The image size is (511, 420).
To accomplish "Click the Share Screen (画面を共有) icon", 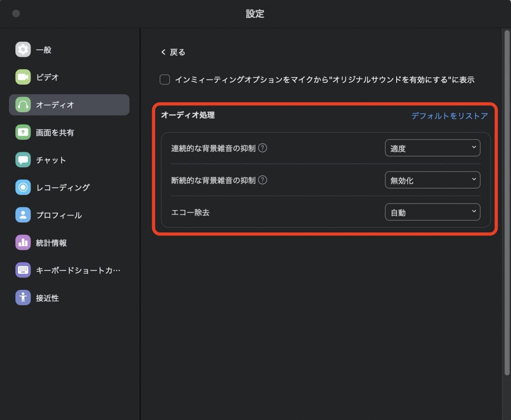I will [x=23, y=133].
